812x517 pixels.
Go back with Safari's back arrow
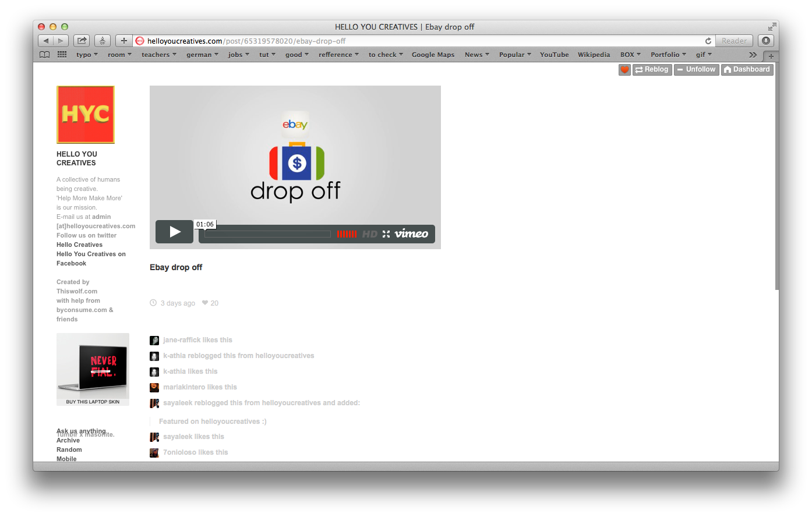(46, 41)
